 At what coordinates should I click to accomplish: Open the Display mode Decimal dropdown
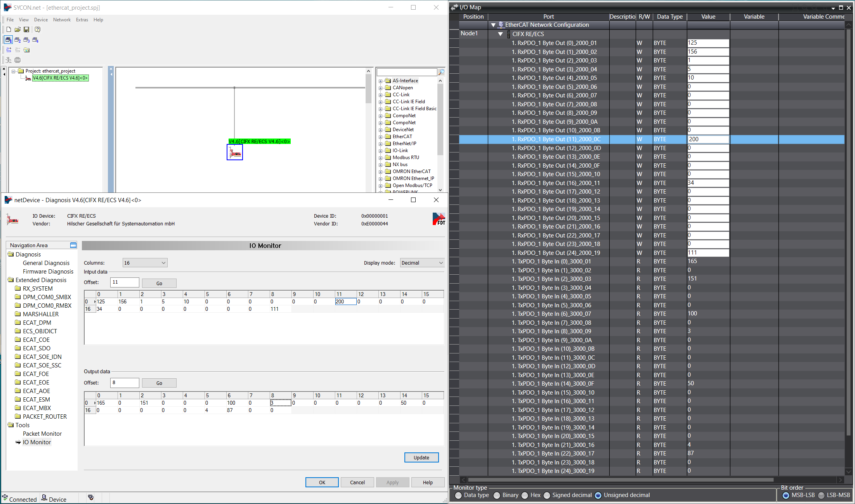click(422, 263)
